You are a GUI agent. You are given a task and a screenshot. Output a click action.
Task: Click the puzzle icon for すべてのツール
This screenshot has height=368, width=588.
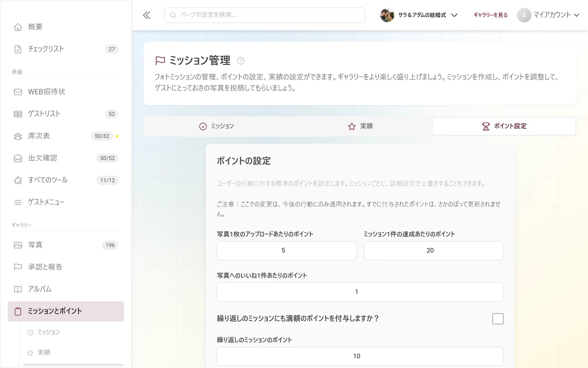[18, 180]
